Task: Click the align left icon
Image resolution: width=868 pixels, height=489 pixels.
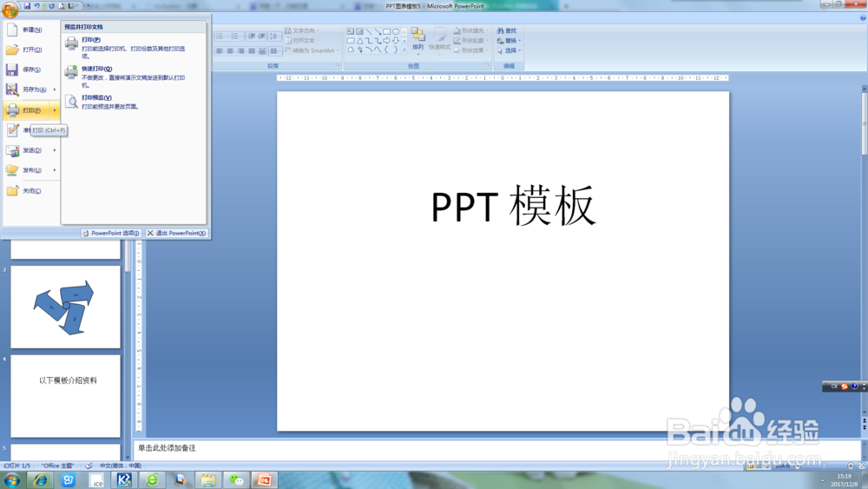Action: (220, 51)
